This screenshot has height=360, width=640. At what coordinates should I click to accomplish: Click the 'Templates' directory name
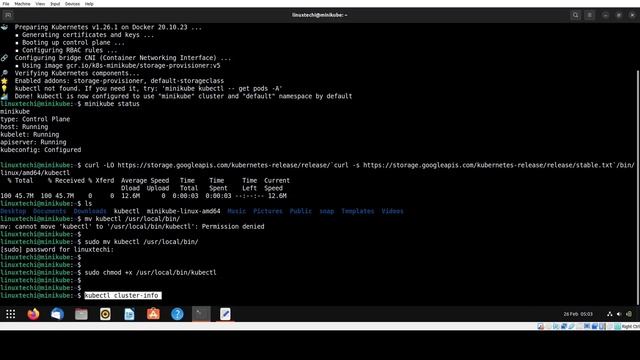pos(358,211)
